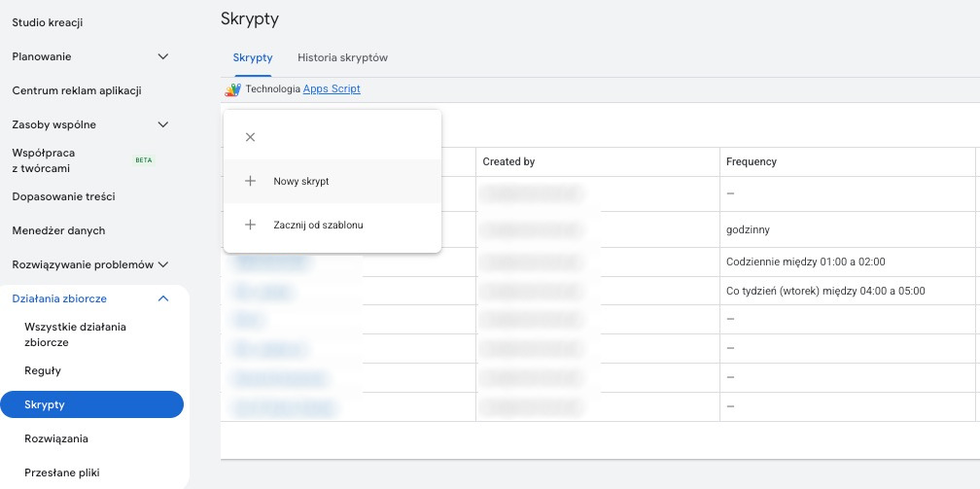The image size is (980, 489).
Task: Click the Frequency column header
Action: tap(752, 161)
